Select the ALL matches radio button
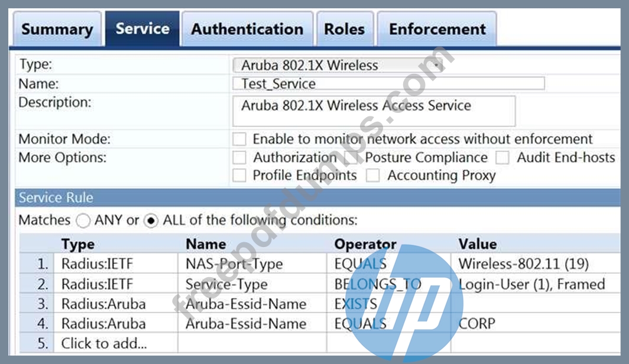Viewport: 629px width, 364px height. click(x=151, y=220)
